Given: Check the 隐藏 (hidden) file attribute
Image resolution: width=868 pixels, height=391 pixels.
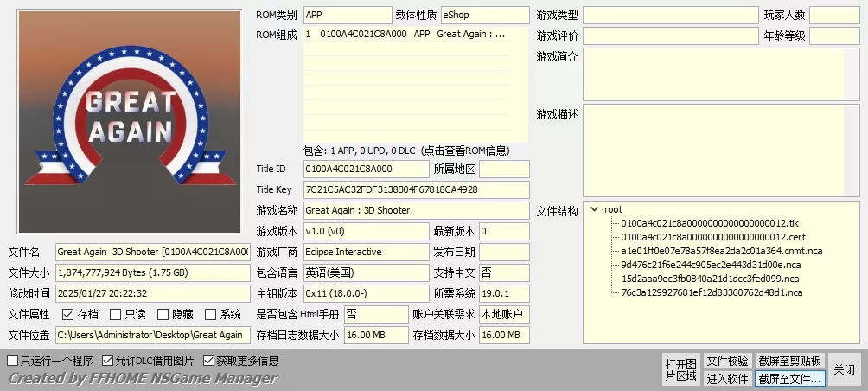Looking at the screenshot, I should click(x=163, y=314).
